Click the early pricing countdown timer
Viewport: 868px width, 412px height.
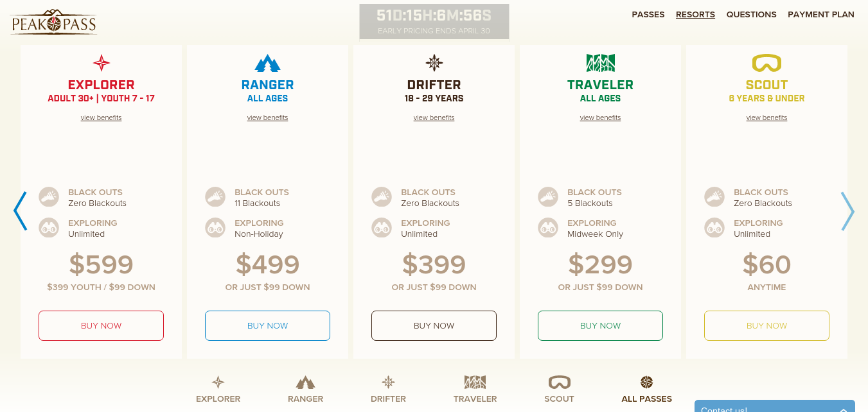click(434, 21)
